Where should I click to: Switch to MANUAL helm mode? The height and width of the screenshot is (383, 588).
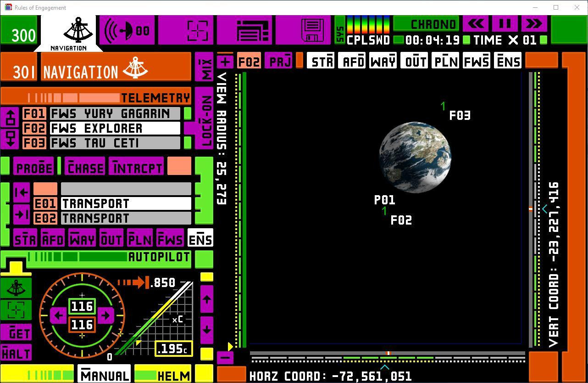(104, 374)
